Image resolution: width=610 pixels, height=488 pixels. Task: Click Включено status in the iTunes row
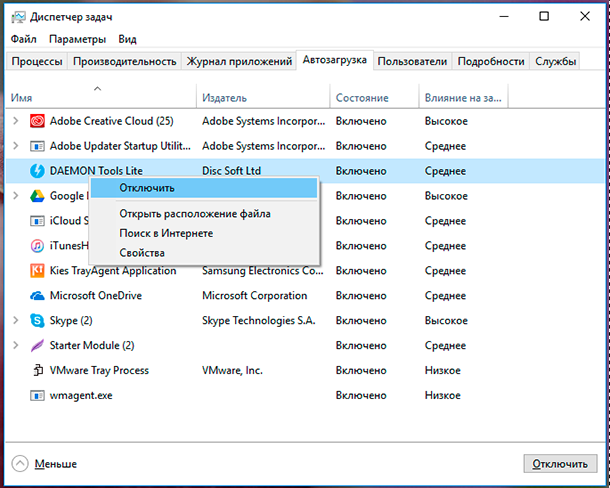point(361,246)
